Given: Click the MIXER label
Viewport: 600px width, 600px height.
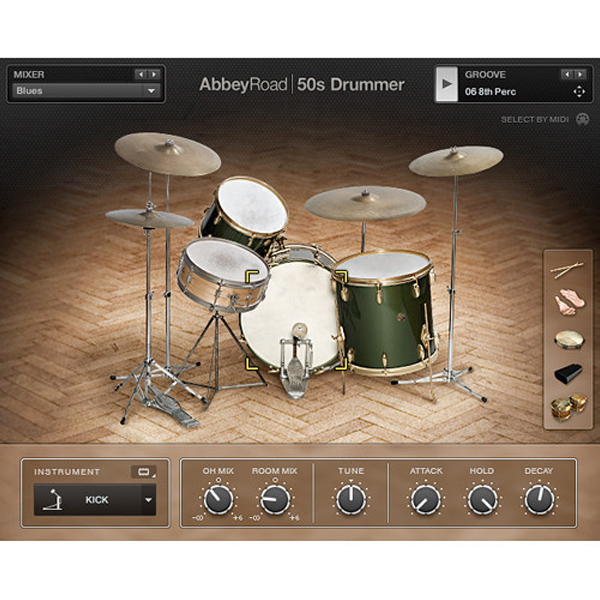Looking at the screenshot, I should click(29, 75).
